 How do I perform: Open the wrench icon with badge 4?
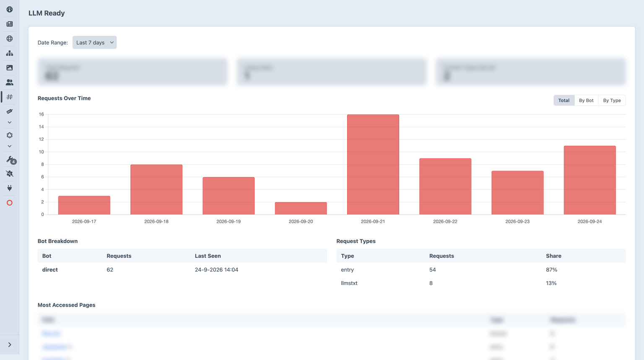pyautogui.click(x=10, y=159)
